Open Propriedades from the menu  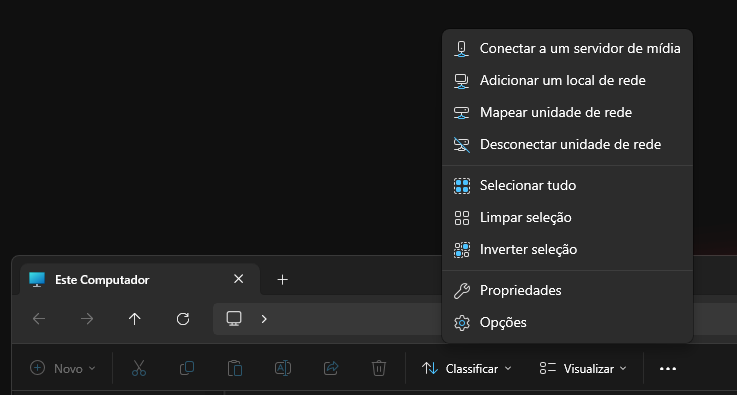click(567, 290)
